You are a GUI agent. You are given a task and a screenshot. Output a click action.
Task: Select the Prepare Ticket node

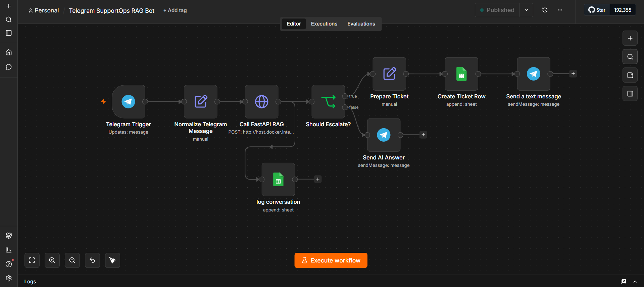pos(389,74)
